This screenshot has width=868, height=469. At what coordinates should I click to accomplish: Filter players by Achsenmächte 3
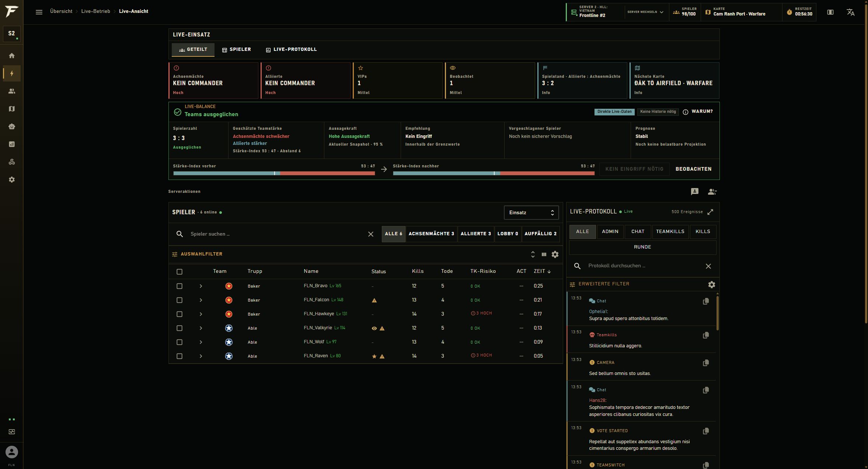pyautogui.click(x=431, y=234)
